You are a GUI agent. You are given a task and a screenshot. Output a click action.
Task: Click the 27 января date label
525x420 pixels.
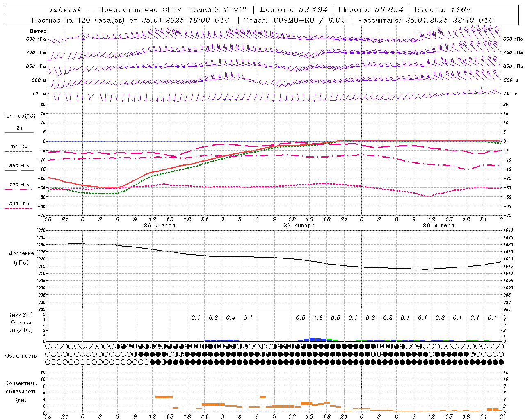[x=299, y=226]
